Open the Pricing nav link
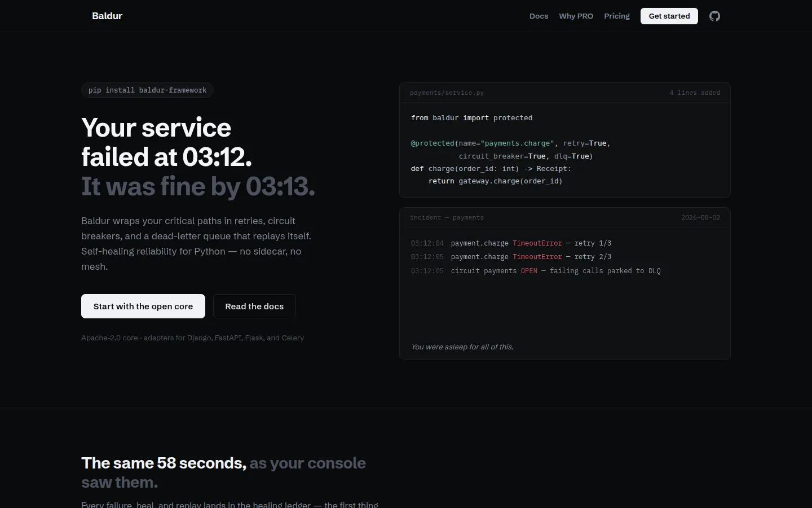812x508 pixels. pyautogui.click(x=617, y=16)
